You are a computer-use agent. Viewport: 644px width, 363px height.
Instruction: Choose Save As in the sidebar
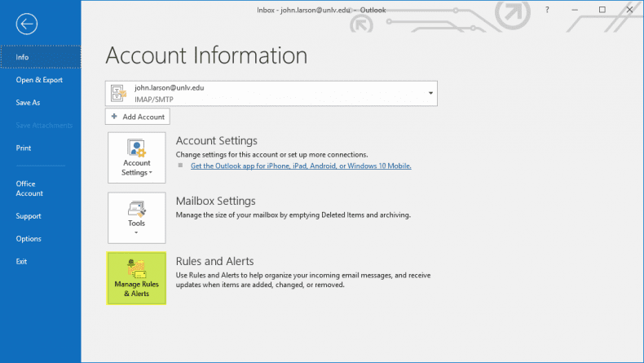[28, 103]
